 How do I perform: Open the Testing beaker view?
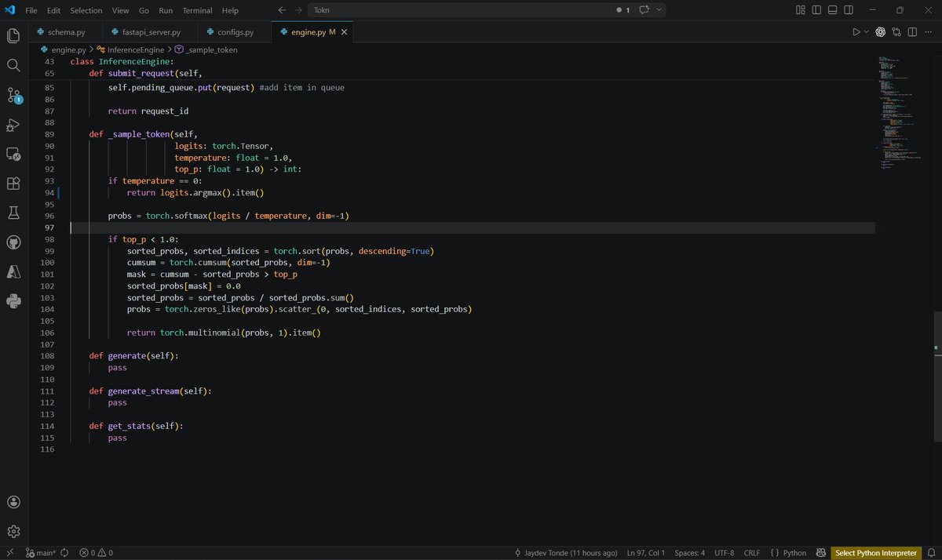[13, 213]
